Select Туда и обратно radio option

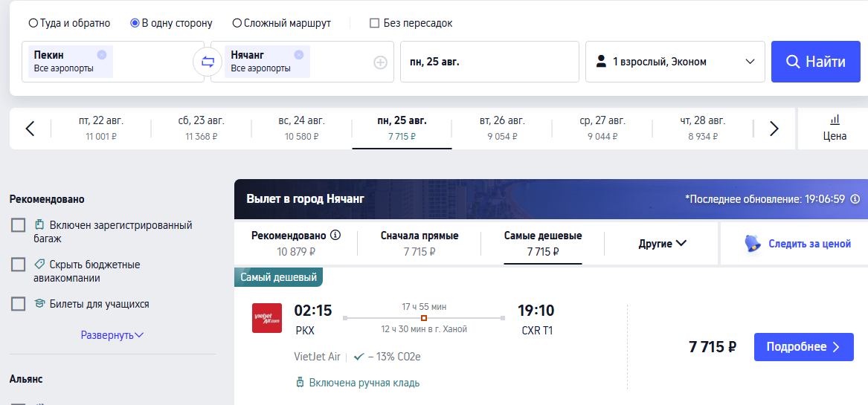click(70, 23)
